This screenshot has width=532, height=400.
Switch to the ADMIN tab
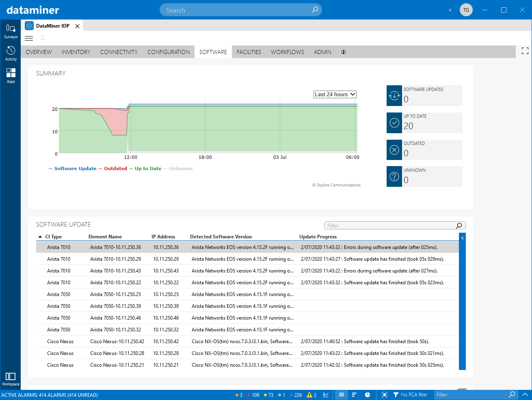pyautogui.click(x=322, y=52)
